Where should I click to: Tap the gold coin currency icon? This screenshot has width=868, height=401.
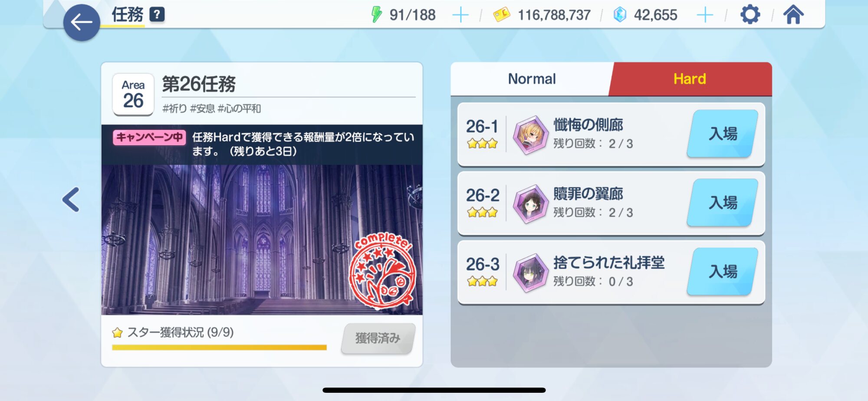(x=502, y=15)
